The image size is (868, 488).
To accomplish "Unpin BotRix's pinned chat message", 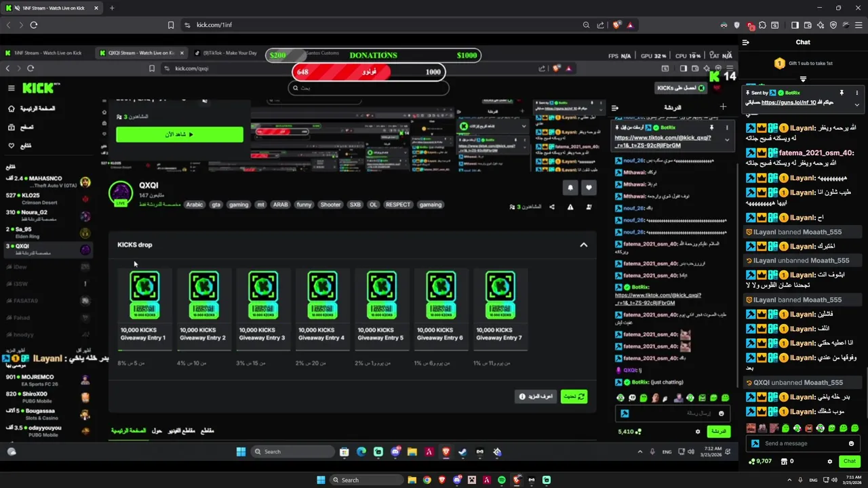I will (842, 92).
